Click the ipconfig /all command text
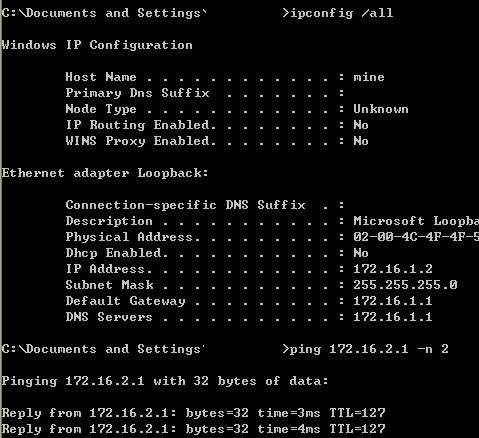 [x=341, y=13]
